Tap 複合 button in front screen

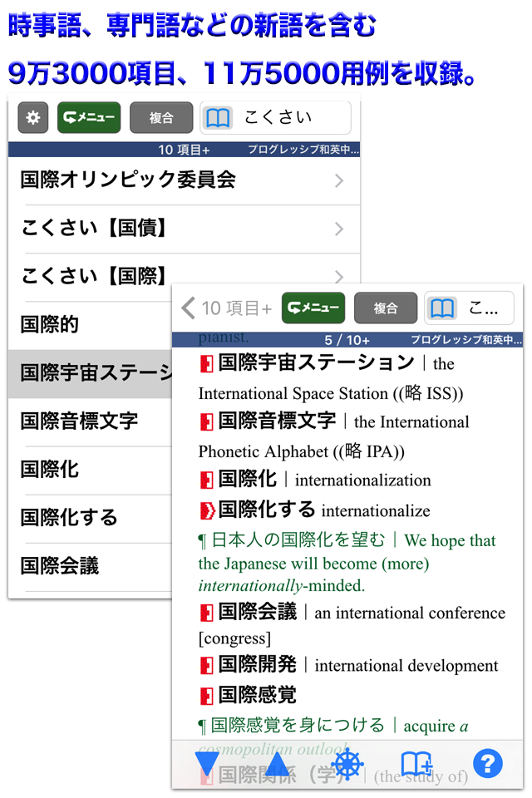point(386,308)
